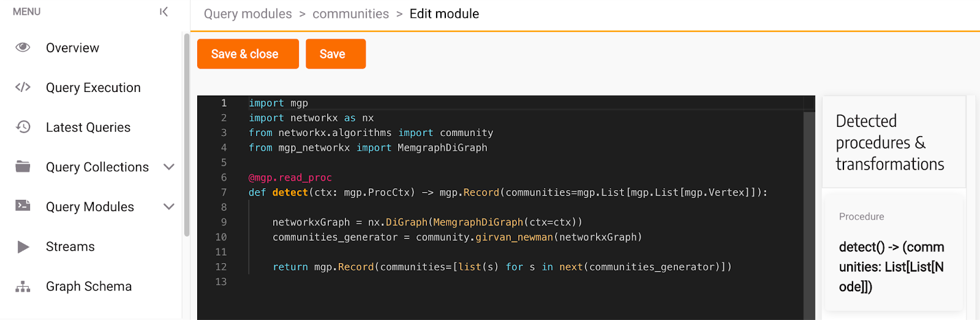Collapse the sidebar menu with arrow icon
This screenshot has width=980, height=320.
tap(164, 12)
